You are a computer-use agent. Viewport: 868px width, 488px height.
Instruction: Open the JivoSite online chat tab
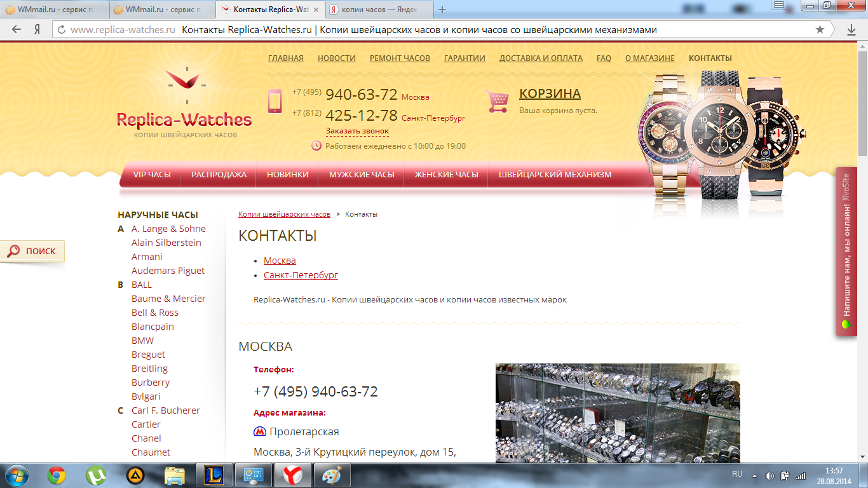(x=846, y=252)
